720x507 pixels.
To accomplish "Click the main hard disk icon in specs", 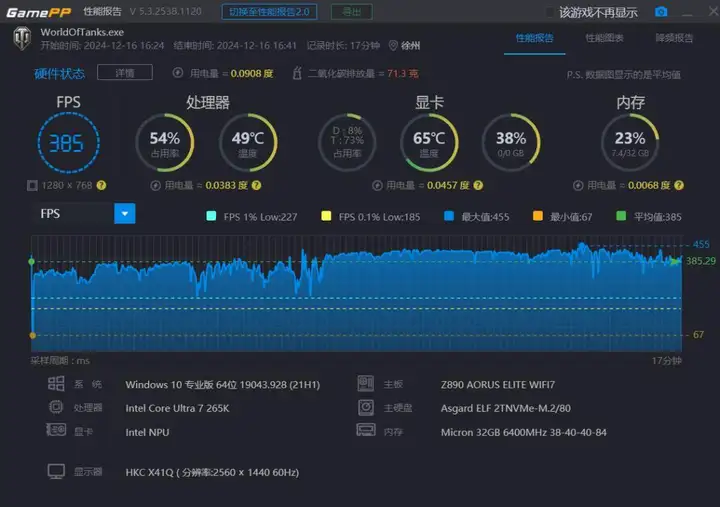I will 366,407.
